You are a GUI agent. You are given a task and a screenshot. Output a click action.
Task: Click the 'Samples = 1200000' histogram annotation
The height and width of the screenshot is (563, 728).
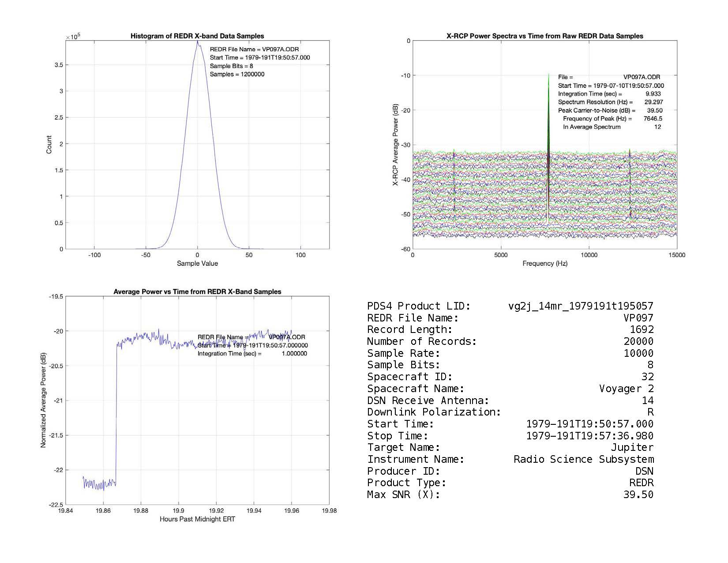pyautogui.click(x=237, y=75)
